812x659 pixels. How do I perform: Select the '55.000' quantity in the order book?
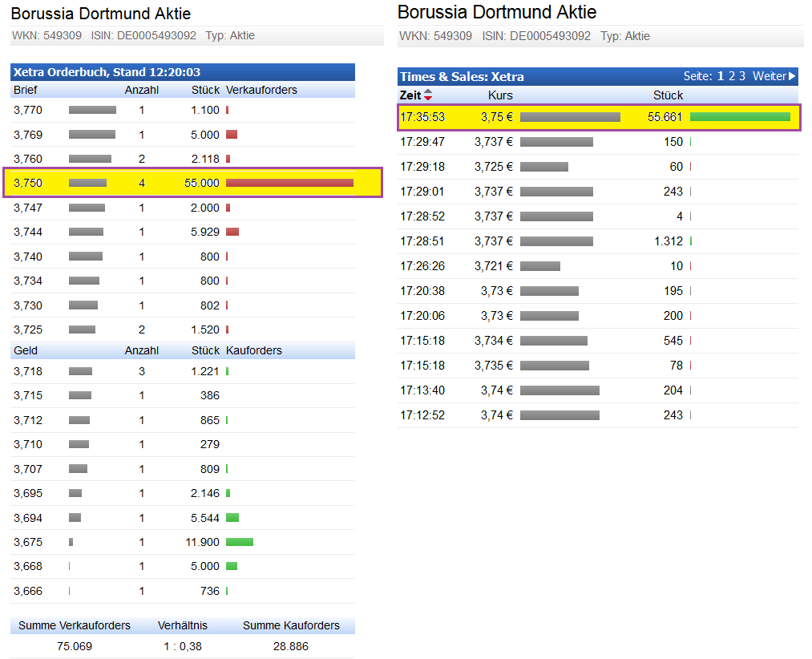click(202, 183)
